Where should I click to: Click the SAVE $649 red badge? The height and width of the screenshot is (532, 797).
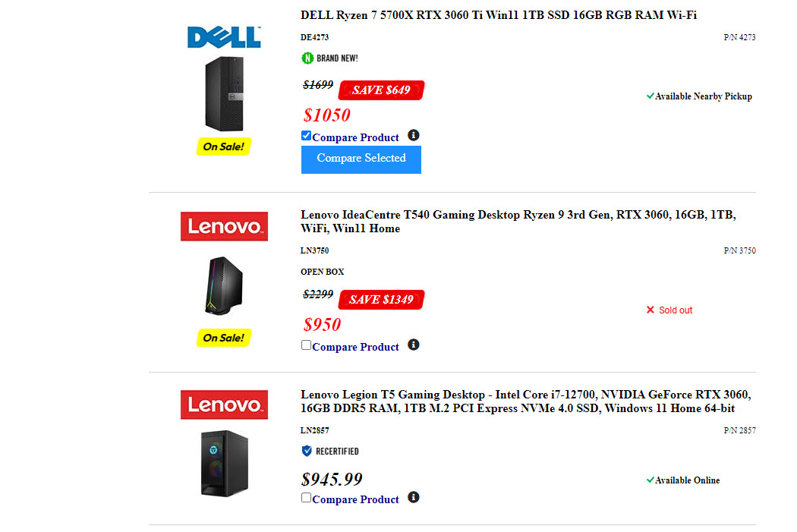[381, 90]
